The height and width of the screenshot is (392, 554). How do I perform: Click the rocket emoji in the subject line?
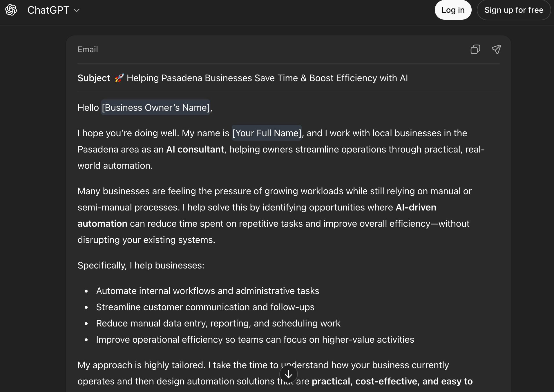coord(119,78)
